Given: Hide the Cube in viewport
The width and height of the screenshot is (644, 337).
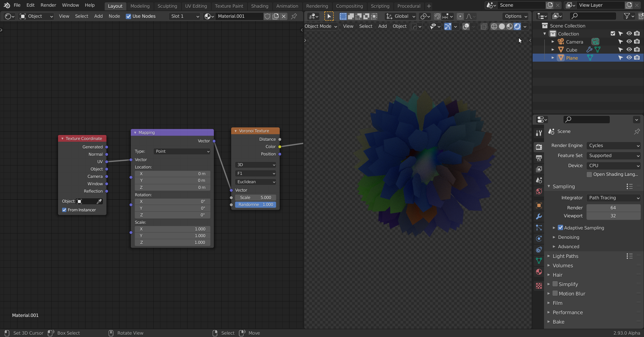Looking at the screenshot, I should [629, 50].
